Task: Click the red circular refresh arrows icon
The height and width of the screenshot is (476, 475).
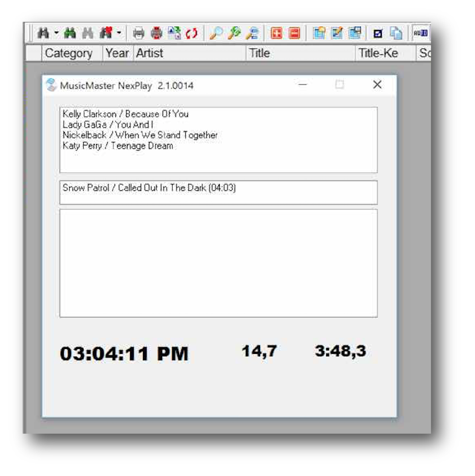Action: (192, 33)
